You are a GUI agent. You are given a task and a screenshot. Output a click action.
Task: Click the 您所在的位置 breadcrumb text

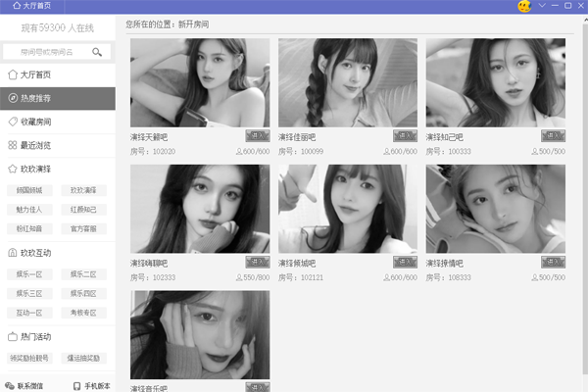click(168, 24)
